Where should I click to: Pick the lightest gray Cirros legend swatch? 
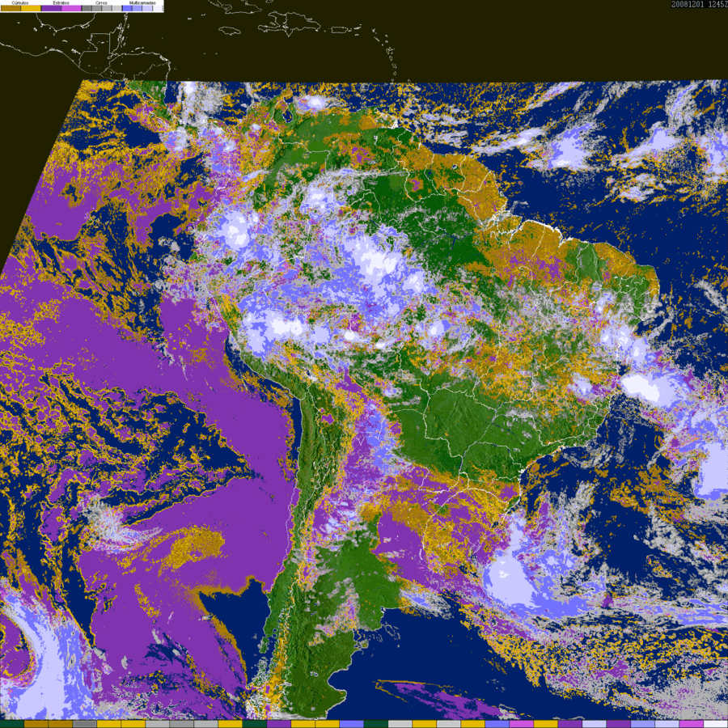coord(116,8)
